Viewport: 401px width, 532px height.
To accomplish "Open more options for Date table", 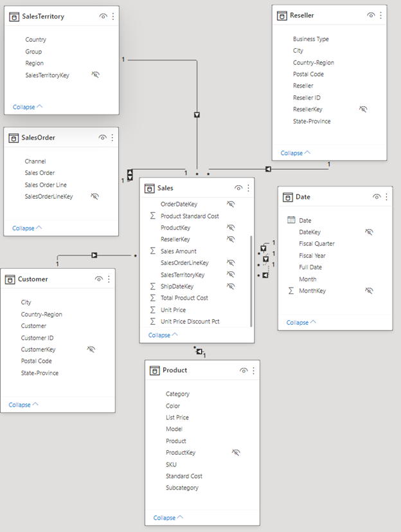I will pos(386,197).
